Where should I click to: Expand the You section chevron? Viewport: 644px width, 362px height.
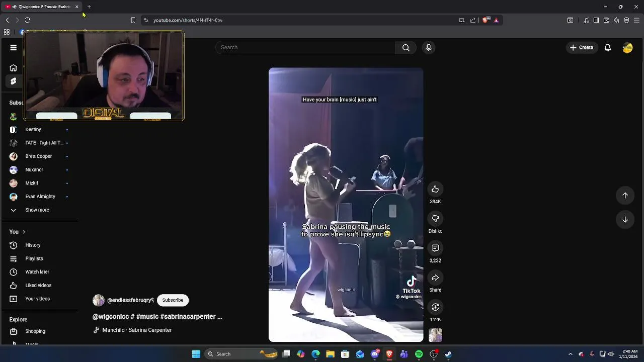coord(24,232)
